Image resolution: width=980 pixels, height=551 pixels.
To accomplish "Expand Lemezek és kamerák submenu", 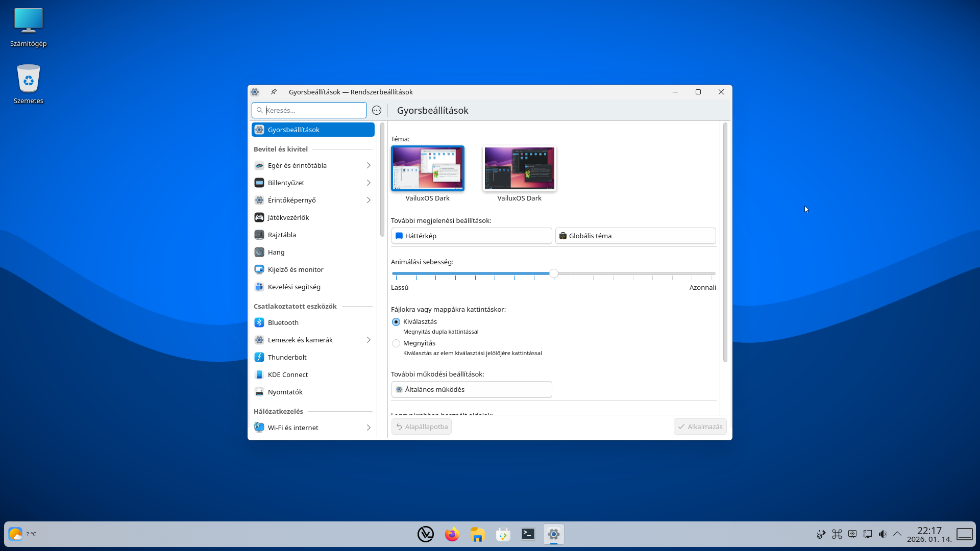I will (x=368, y=340).
